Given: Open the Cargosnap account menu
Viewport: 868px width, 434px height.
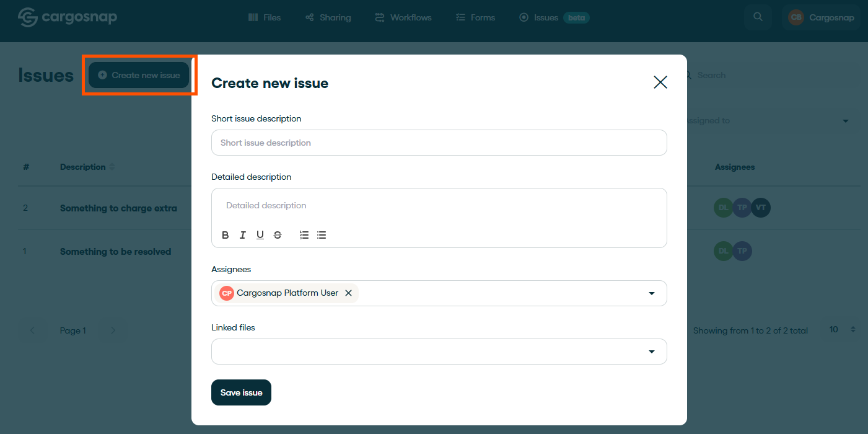Looking at the screenshot, I should 821,17.
